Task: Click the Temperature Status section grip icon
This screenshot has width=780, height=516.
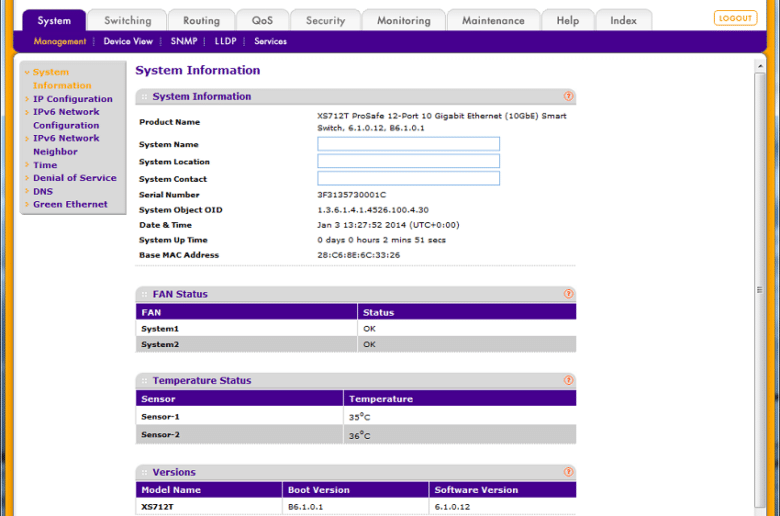Action: pyautogui.click(x=144, y=381)
